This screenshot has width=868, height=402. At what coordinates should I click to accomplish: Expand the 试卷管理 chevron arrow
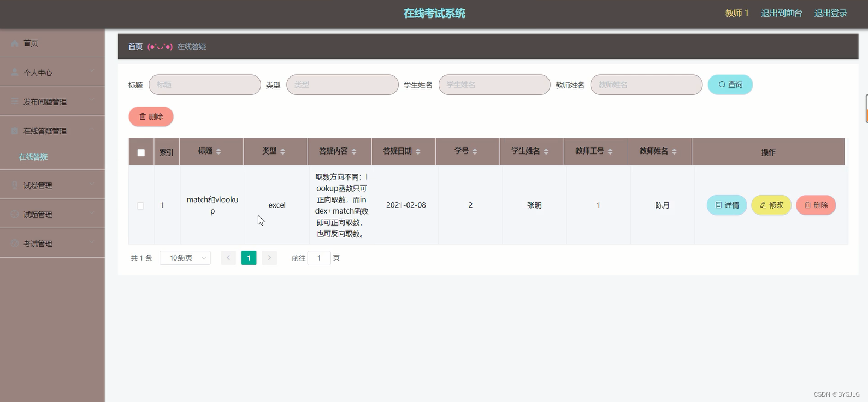click(92, 185)
